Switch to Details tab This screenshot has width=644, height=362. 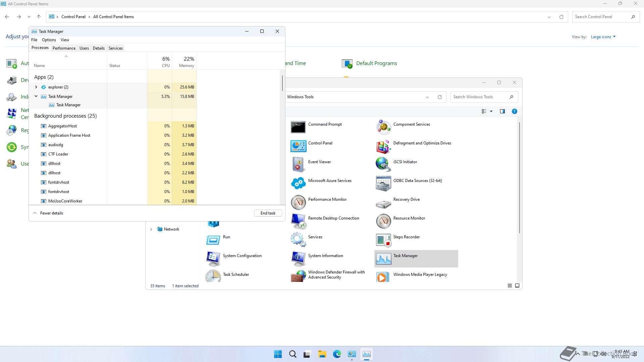click(x=99, y=48)
